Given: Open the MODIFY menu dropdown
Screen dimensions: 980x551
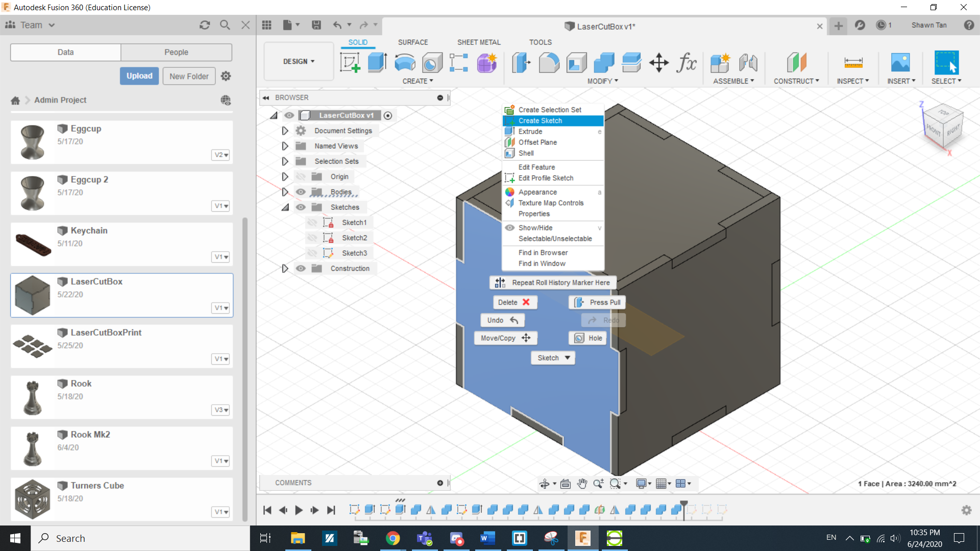Looking at the screenshot, I should (x=603, y=81).
